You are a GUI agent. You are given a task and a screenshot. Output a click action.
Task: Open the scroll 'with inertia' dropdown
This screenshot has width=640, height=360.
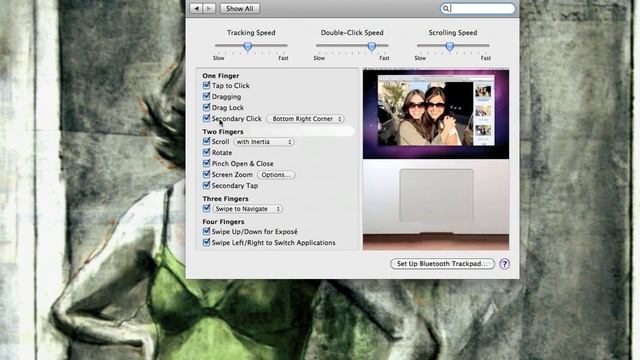click(x=264, y=142)
